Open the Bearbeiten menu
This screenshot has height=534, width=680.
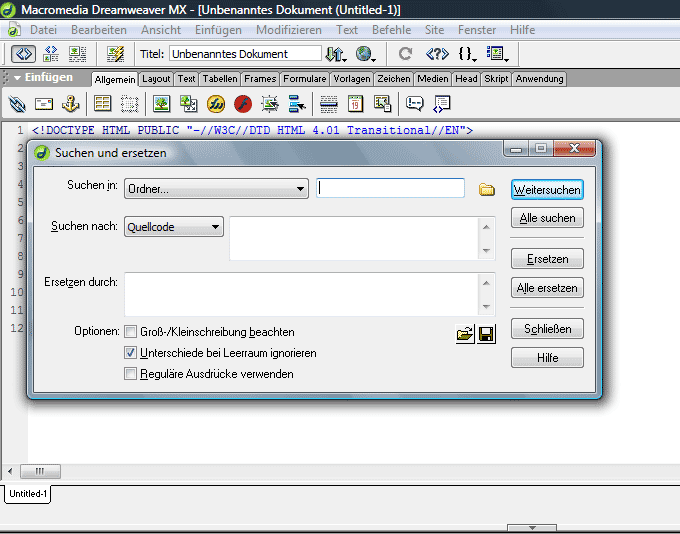click(x=99, y=30)
